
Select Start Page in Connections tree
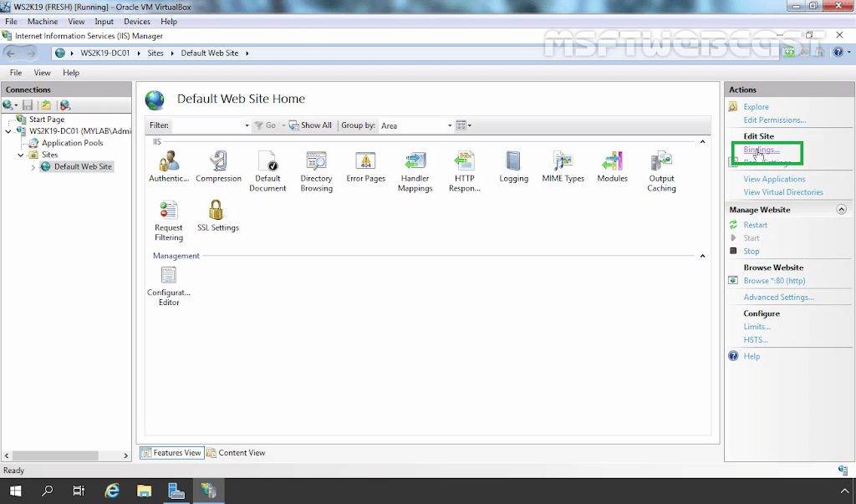(x=47, y=119)
